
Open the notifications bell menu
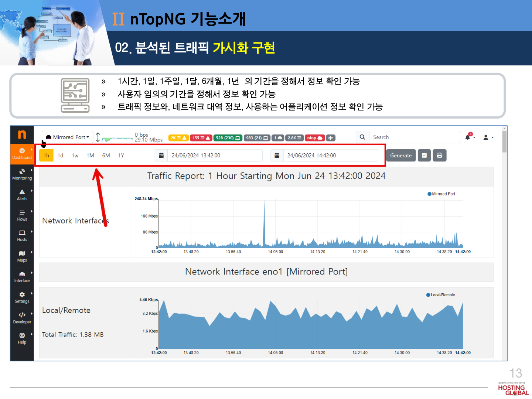coord(470,137)
